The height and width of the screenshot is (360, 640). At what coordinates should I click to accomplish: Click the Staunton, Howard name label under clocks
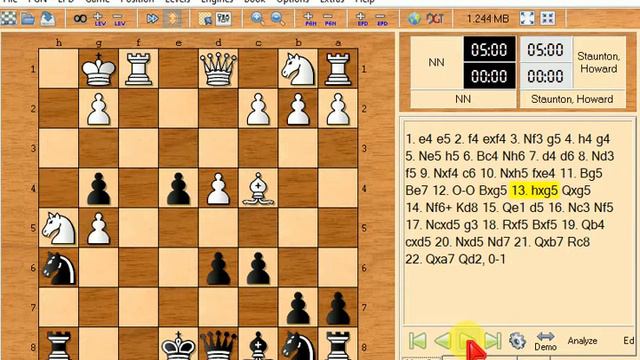tap(572, 99)
